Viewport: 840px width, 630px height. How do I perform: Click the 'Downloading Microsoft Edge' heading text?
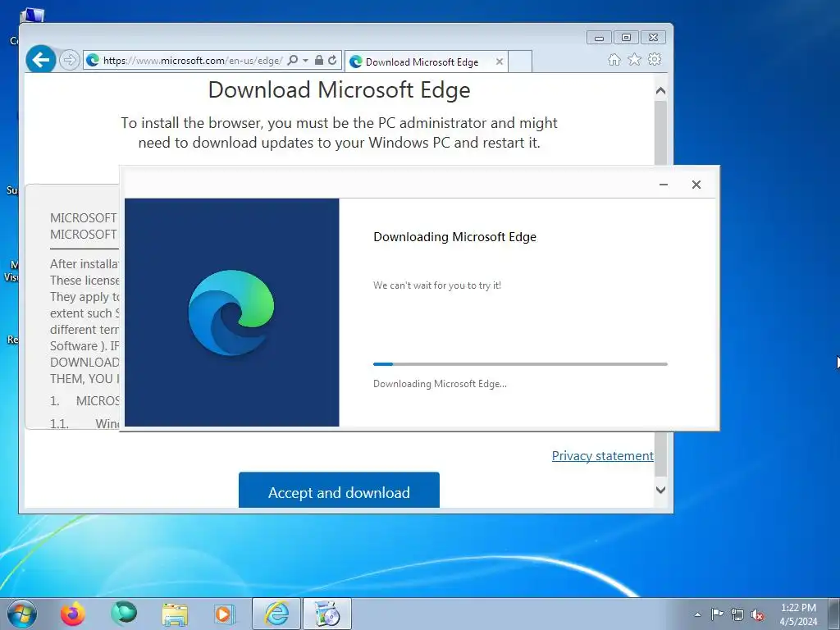coord(454,237)
